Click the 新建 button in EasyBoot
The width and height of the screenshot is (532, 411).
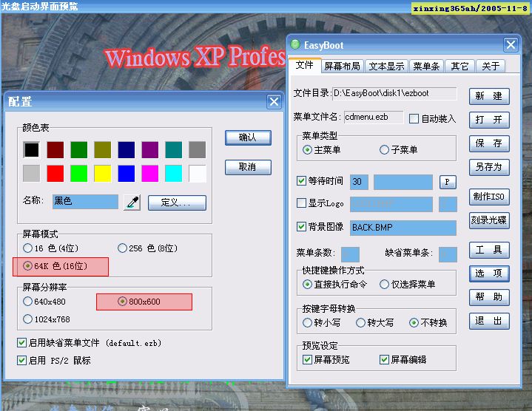point(489,96)
